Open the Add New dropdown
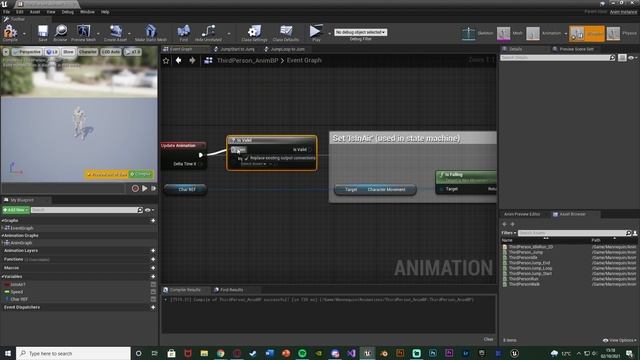 click(x=16, y=210)
